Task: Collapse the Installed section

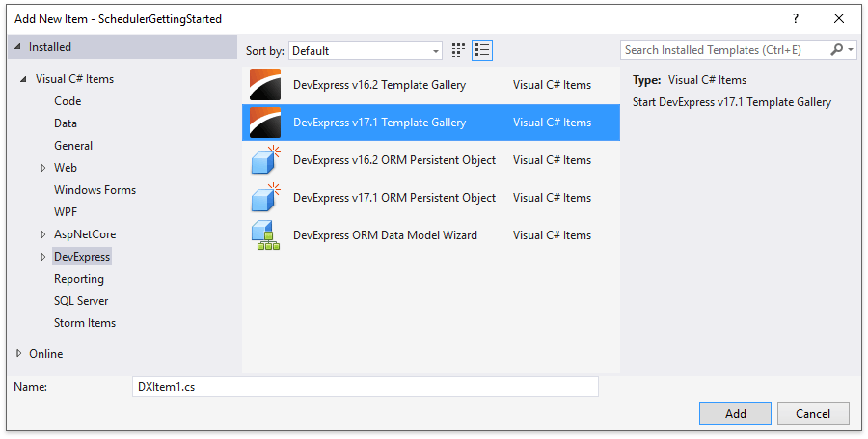Action: 17,47
